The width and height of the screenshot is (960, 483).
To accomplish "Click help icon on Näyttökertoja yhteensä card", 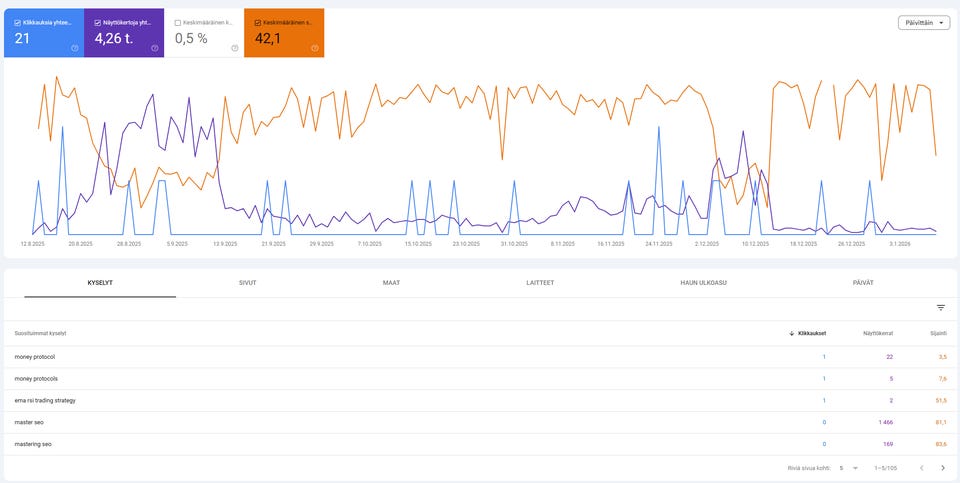I will click(155, 48).
